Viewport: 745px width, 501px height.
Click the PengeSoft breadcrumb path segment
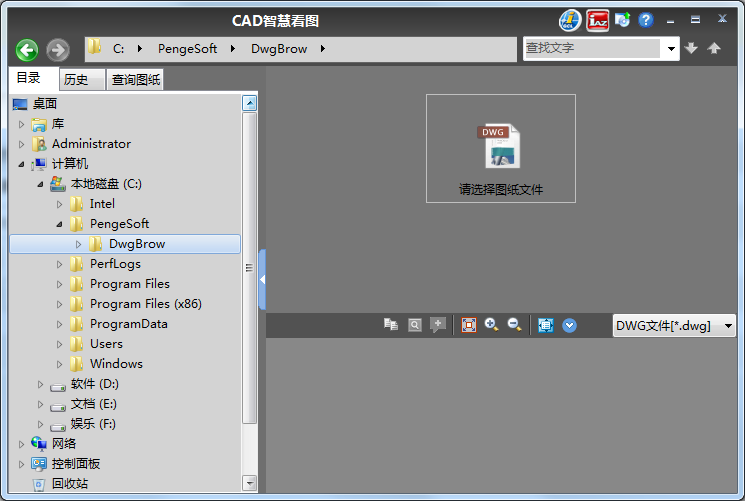coord(187,49)
